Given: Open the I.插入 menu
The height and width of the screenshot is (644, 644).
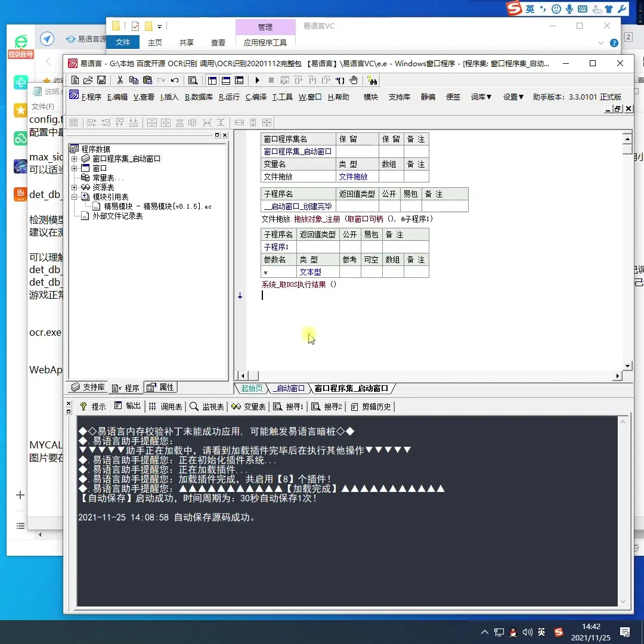Looking at the screenshot, I should click(169, 97).
